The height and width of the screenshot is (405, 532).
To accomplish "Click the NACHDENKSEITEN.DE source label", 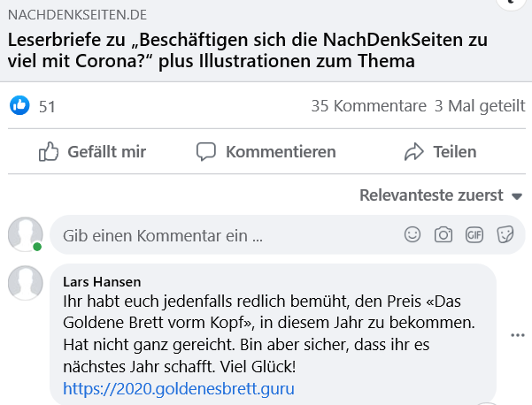I will click(x=78, y=15).
